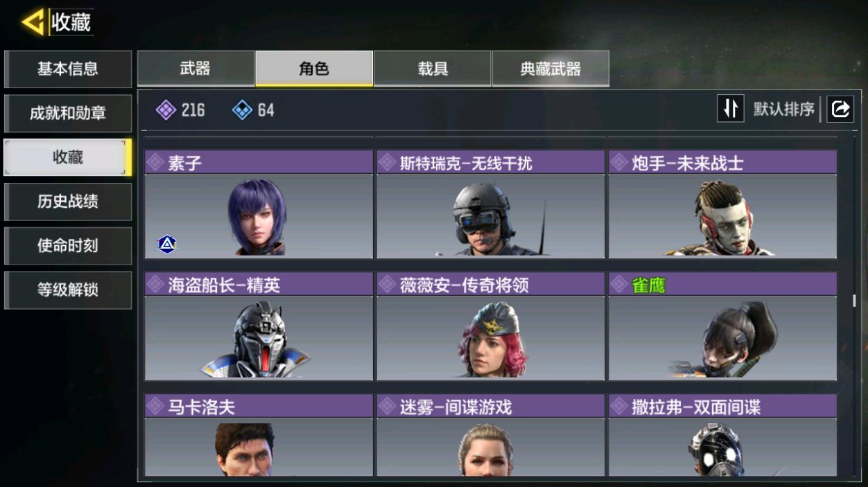Click the vertical scrollbar handle on right
This screenshot has width=868, height=487.
[854, 301]
